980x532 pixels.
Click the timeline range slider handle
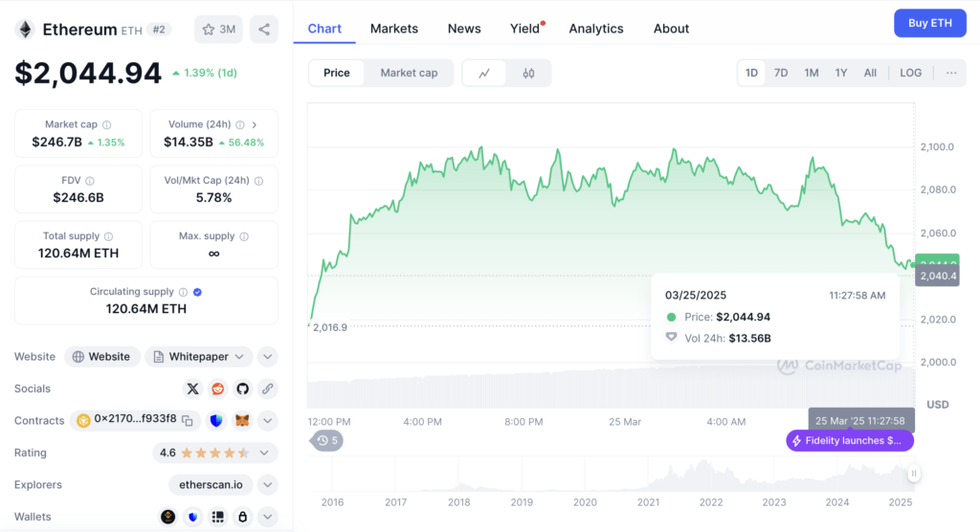[914, 474]
